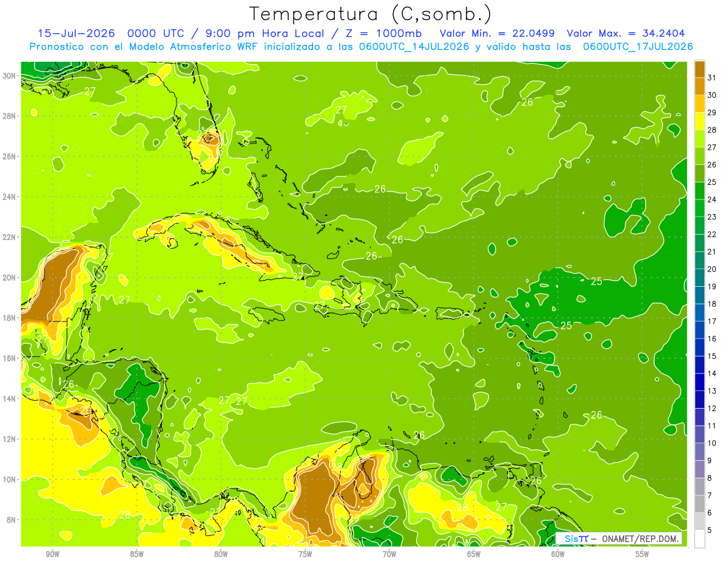This screenshot has width=728, height=562.
Task: Click the "9" color scale label
Action: pos(710,461)
